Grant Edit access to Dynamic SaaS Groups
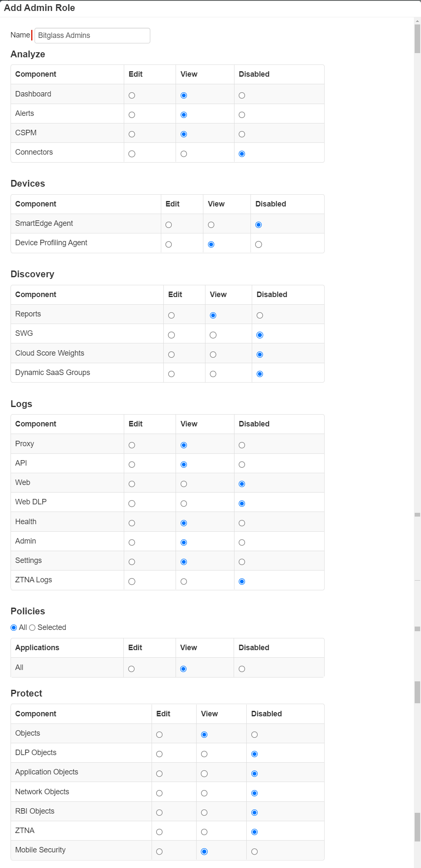This screenshot has height=868, width=421. pyautogui.click(x=171, y=374)
